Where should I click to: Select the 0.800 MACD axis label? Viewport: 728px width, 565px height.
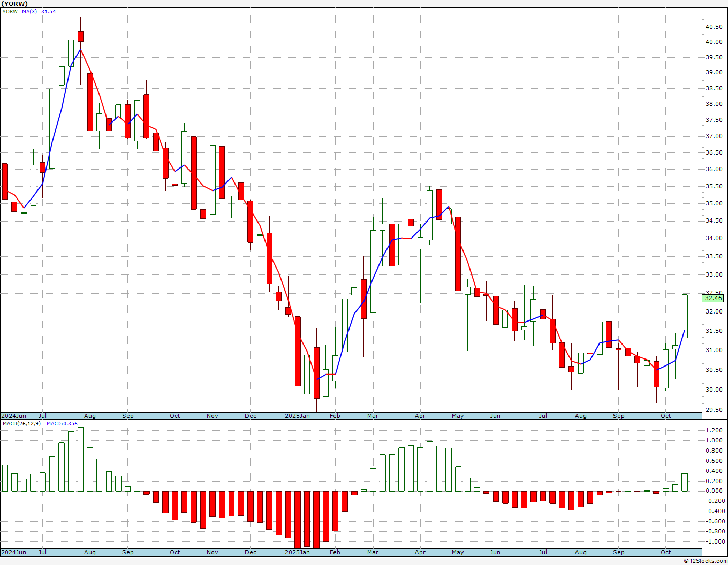713,451
